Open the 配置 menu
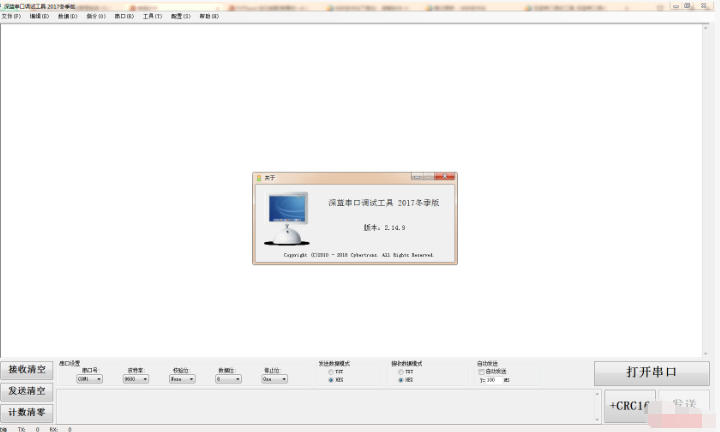Image resolution: width=720 pixels, height=432 pixels. [180, 16]
